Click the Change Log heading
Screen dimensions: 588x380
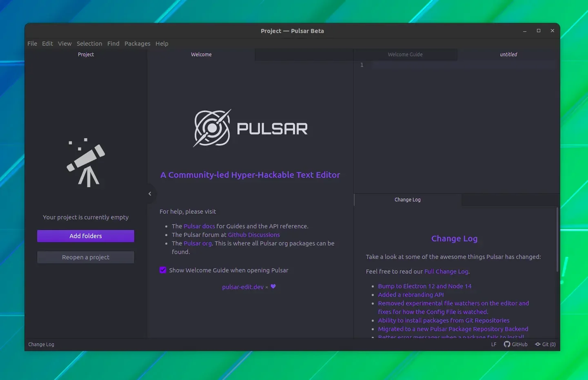pyautogui.click(x=455, y=239)
